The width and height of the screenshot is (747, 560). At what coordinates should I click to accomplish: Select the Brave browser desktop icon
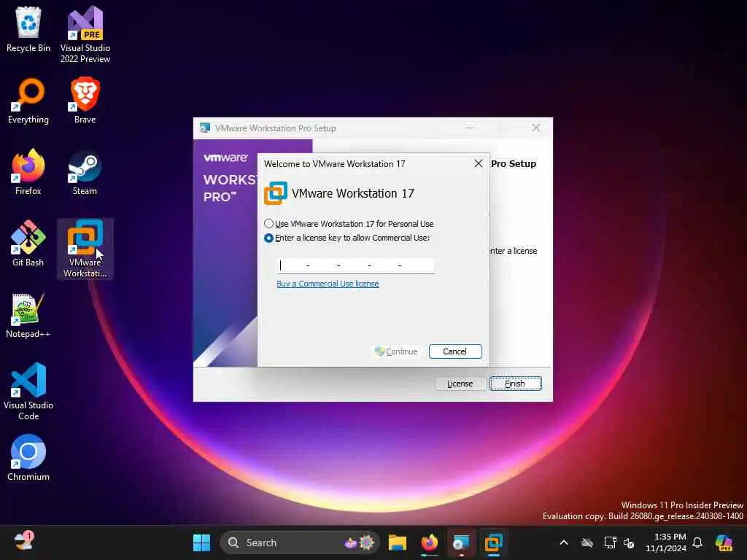[85, 101]
